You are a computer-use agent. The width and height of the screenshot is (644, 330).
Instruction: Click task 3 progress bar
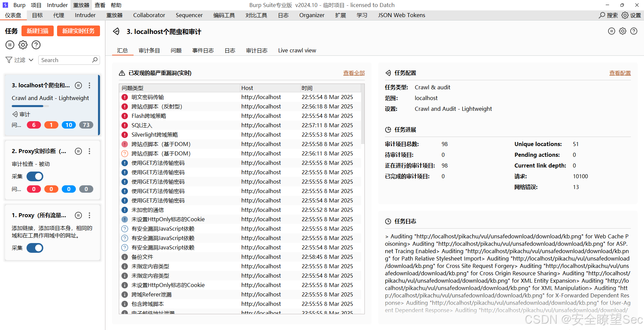coord(30,106)
